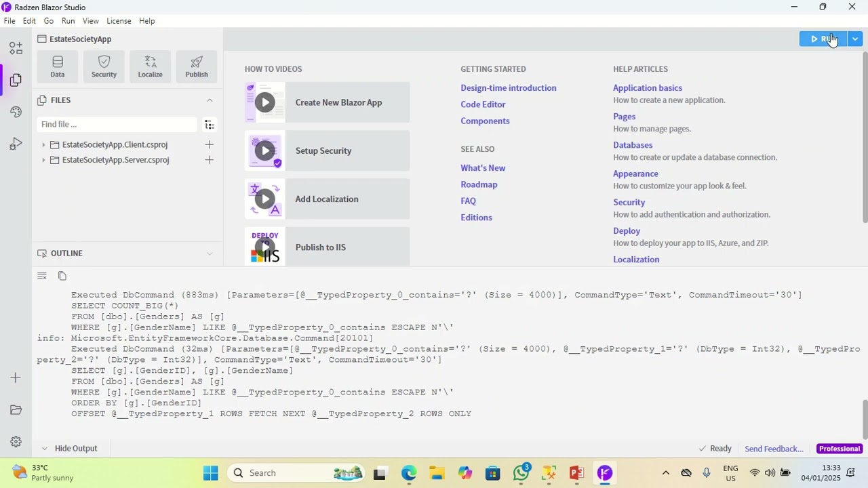The width and height of the screenshot is (868, 488).
Task: Open the Help menu
Action: (x=147, y=21)
